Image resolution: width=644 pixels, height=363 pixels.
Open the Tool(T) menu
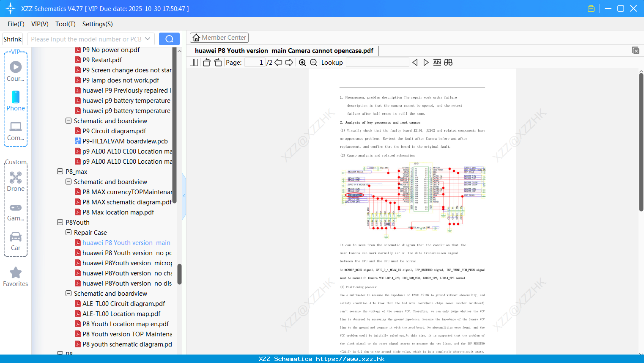click(x=66, y=24)
